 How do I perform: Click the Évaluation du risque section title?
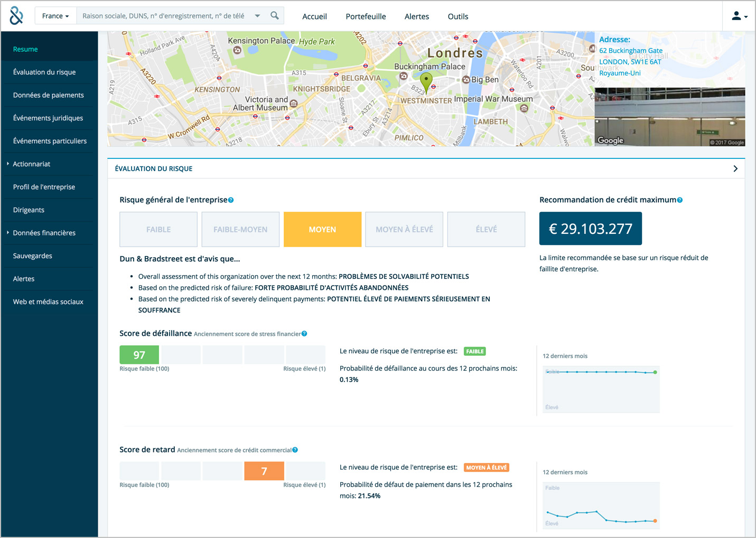[x=154, y=168]
